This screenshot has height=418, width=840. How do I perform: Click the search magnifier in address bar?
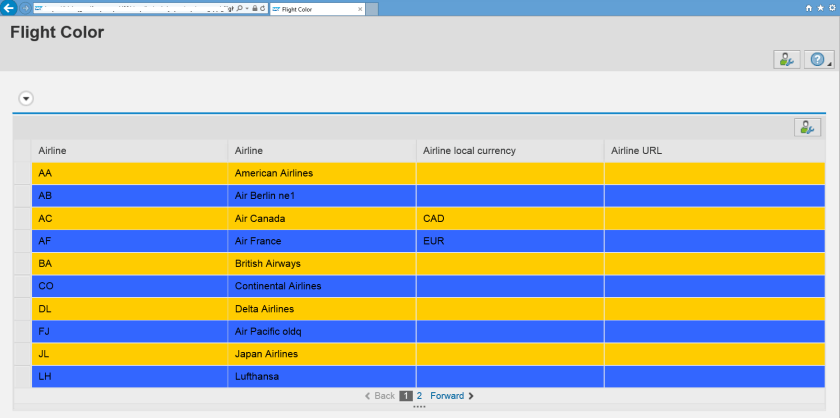click(x=239, y=9)
